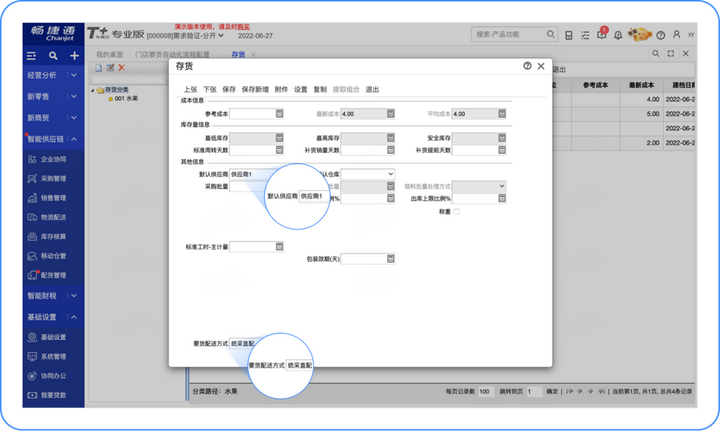Open calculator icon for 参考成本 field
Viewport: 720px width, 431px height.
(279, 113)
